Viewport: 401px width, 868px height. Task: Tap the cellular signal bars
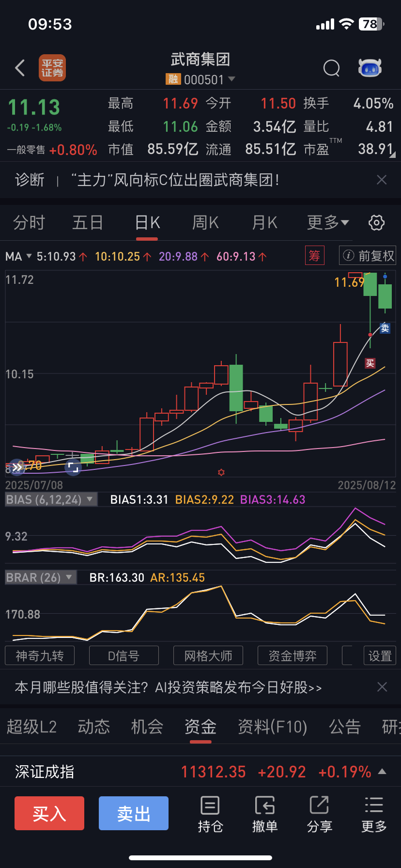(x=325, y=24)
